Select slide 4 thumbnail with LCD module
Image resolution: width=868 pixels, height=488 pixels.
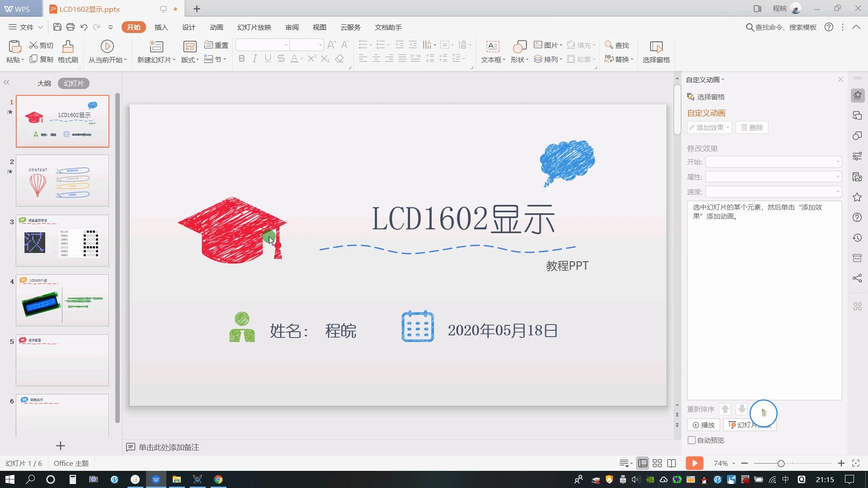click(62, 300)
